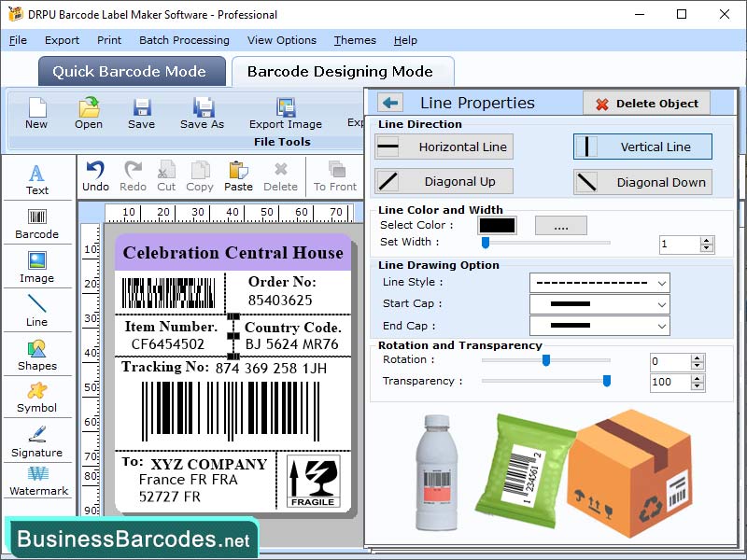Switch to Quick Barcode Mode tab

(x=131, y=71)
